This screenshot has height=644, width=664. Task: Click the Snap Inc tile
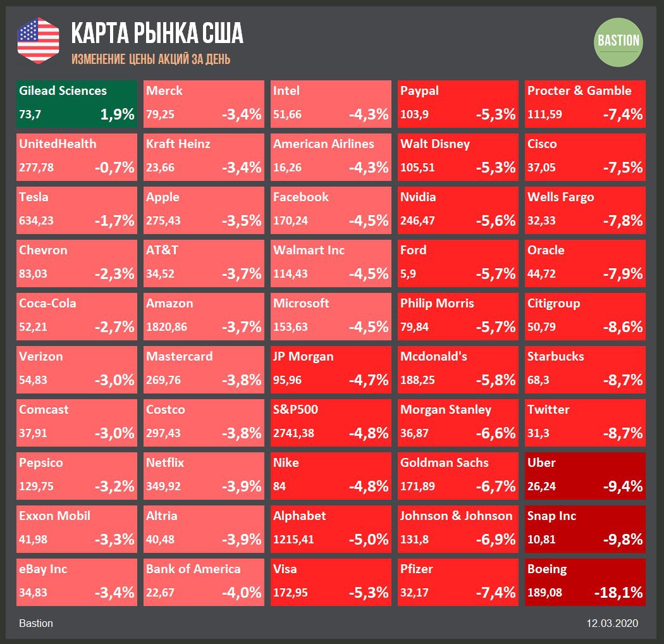tap(585, 529)
